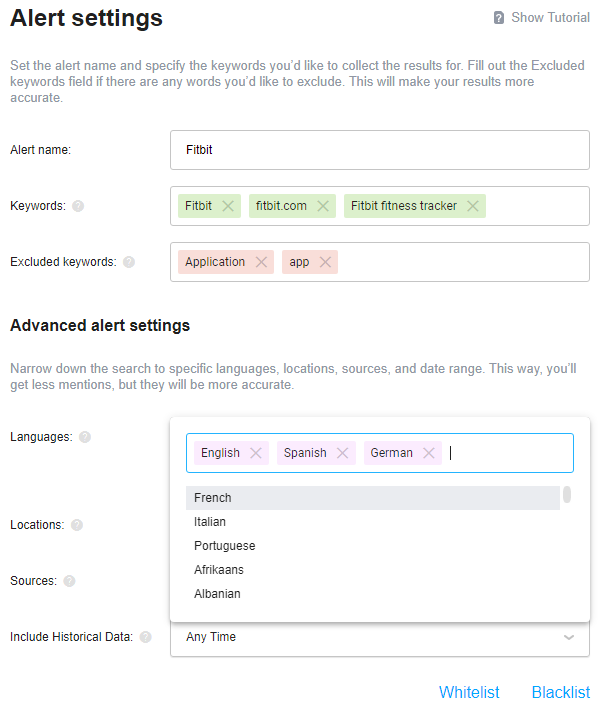
Task: Open the Any Time historical data dropdown
Action: point(380,637)
